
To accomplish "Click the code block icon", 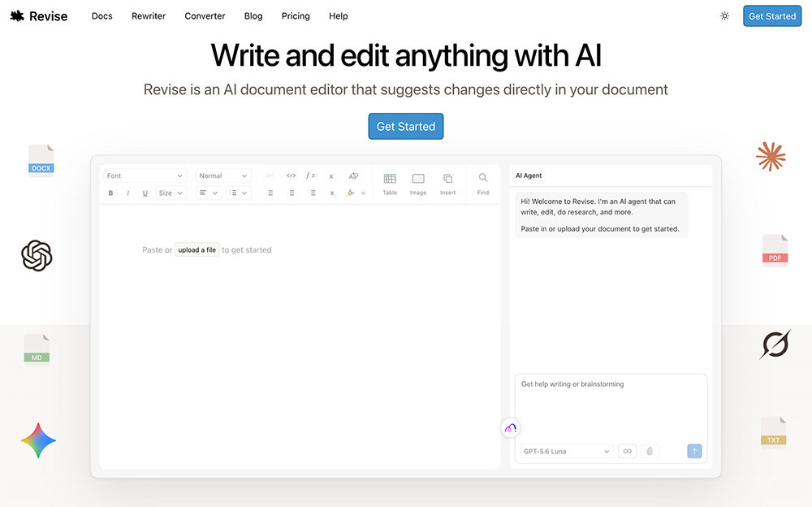I will (x=291, y=175).
